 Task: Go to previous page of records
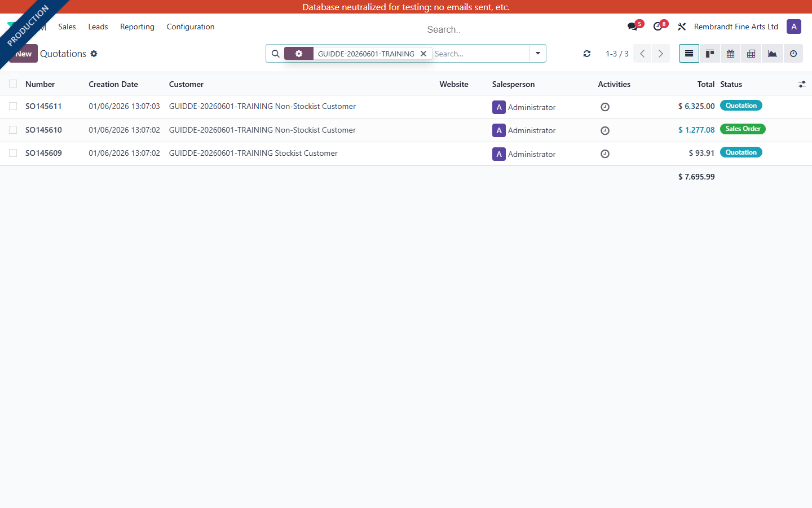point(642,54)
